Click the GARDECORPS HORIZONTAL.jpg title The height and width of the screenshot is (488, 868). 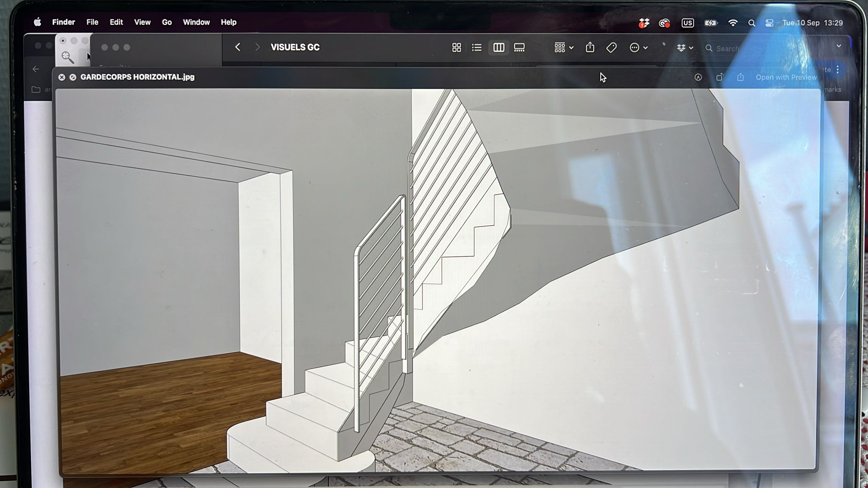tap(137, 77)
